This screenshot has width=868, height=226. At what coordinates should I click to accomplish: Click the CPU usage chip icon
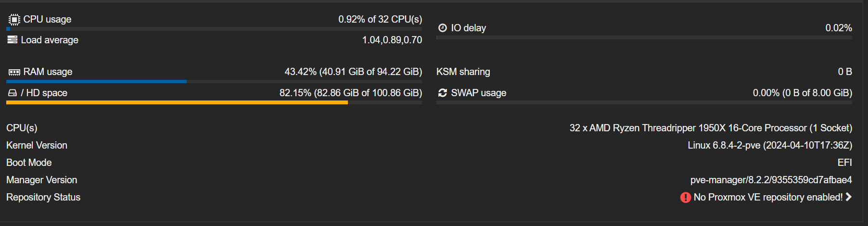[x=14, y=20]
